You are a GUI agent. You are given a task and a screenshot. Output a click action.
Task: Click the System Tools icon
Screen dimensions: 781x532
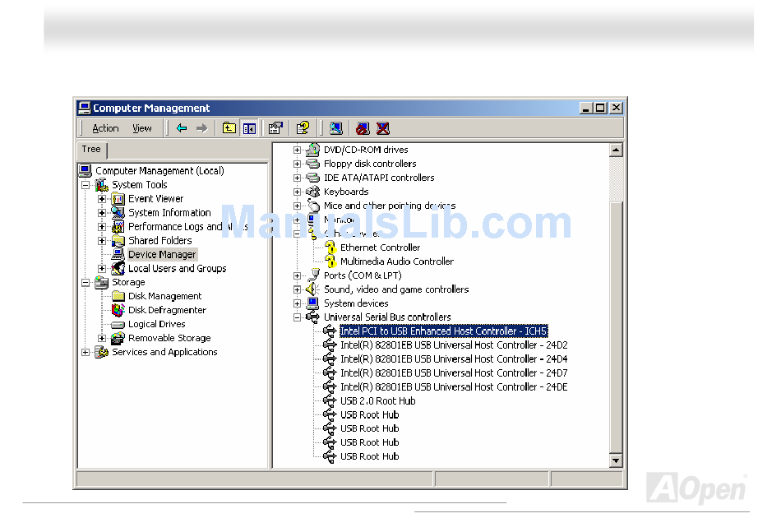(x=102, y=185)
